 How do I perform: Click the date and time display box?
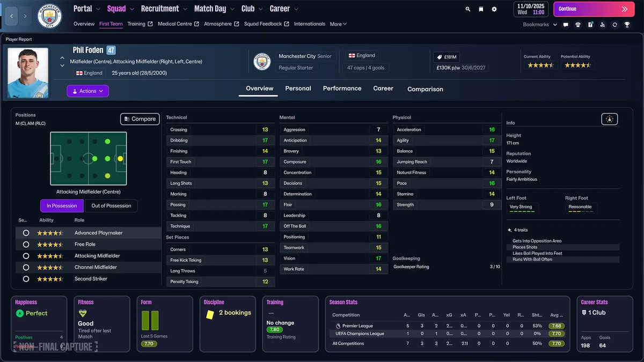531,9
